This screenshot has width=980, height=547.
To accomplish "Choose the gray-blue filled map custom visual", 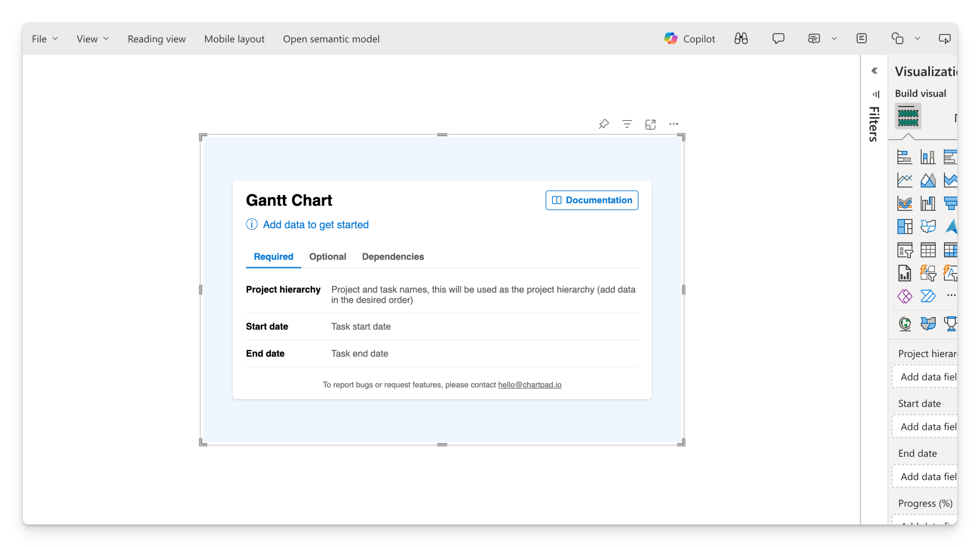I will tap(927, 324).
